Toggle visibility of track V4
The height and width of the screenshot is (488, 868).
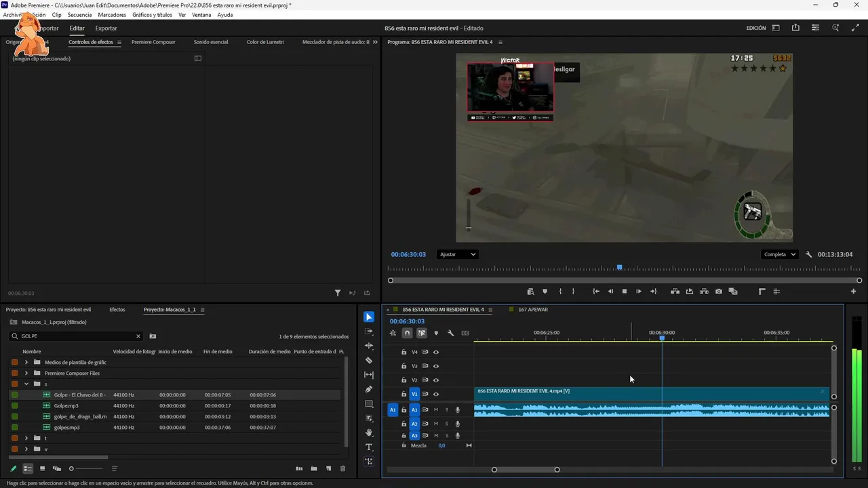click(x=436, y=352)
